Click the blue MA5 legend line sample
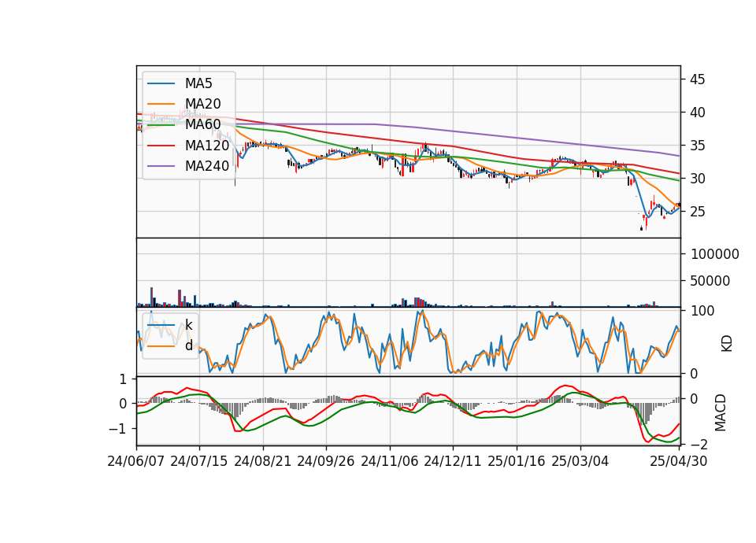Screen dimensions: 756x543 point(161,83)
